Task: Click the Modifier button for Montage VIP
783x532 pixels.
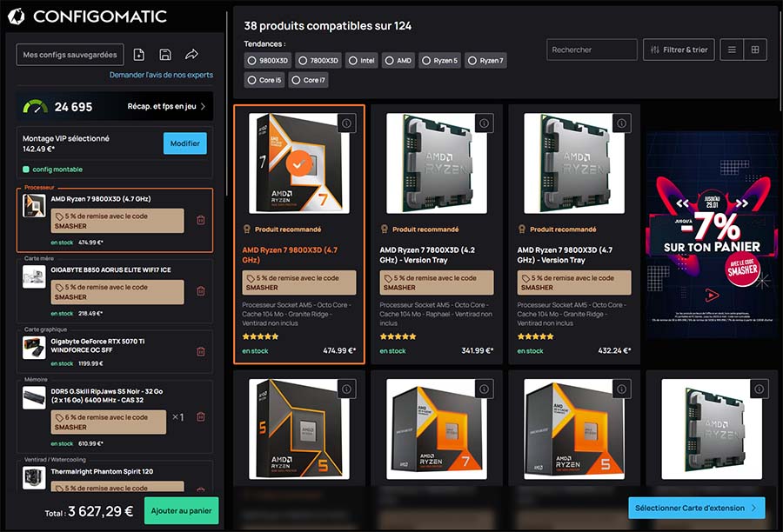Action: click(x=184, y=143)
